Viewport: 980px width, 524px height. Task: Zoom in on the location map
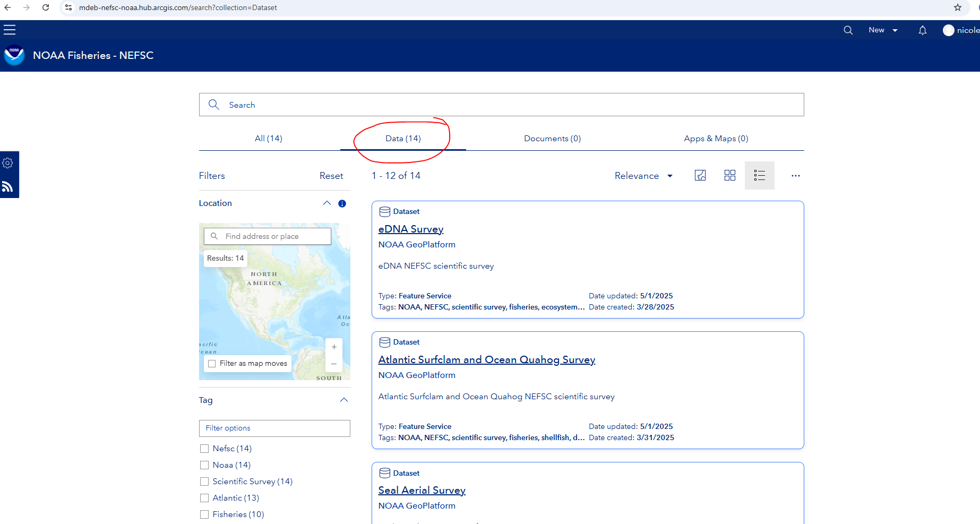click(x=334, y=347)
